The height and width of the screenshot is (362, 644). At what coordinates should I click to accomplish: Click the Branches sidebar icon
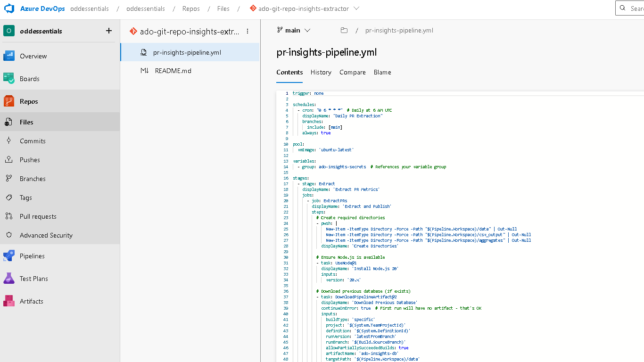tap(8, 179)
